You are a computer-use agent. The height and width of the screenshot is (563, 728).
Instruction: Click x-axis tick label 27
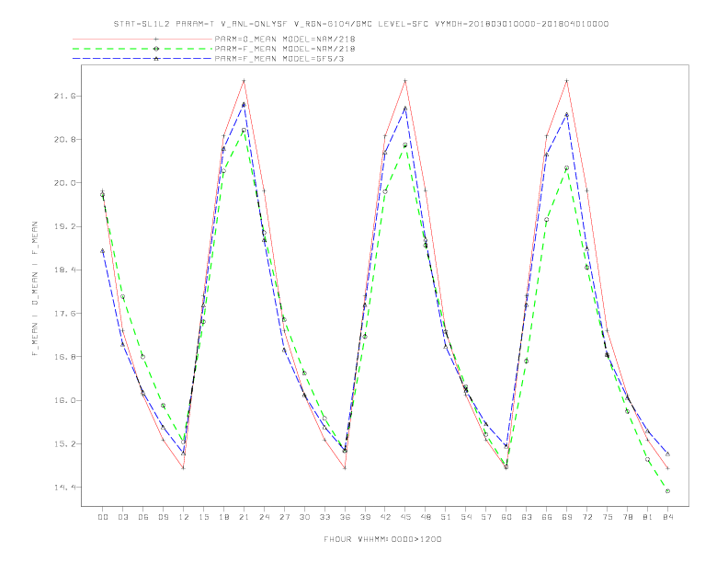[284, 517]
